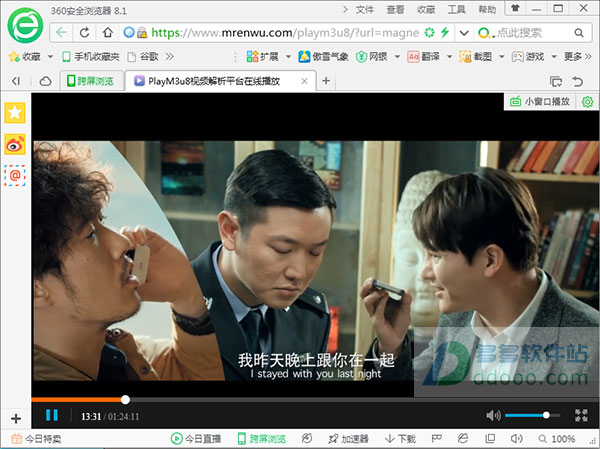Screen dimensions: 600x449
Task: Close the PlayM3u8 tab
Action: click(x=304, y=81)
